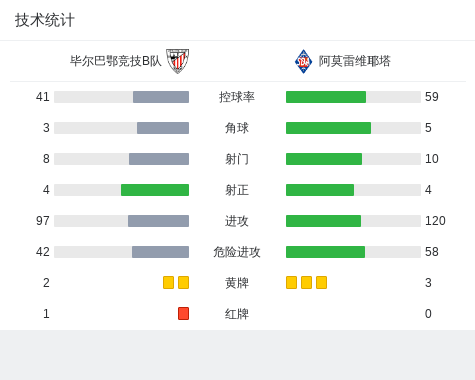The width and height of the screenshot is (475, 380).
Task: Click the last yellow card of away team
Action: (x=321, y=283)
